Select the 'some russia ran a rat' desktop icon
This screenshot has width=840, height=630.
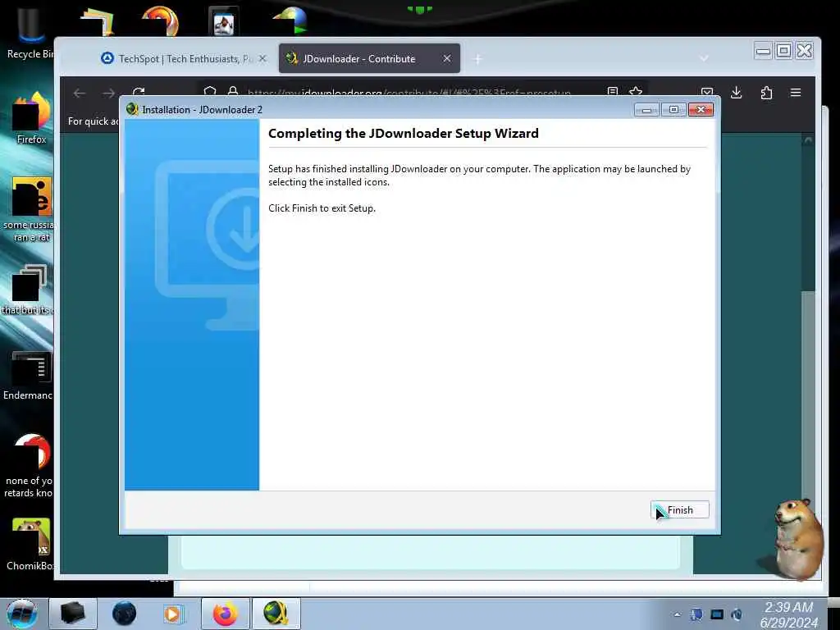[x=30, y=210]
